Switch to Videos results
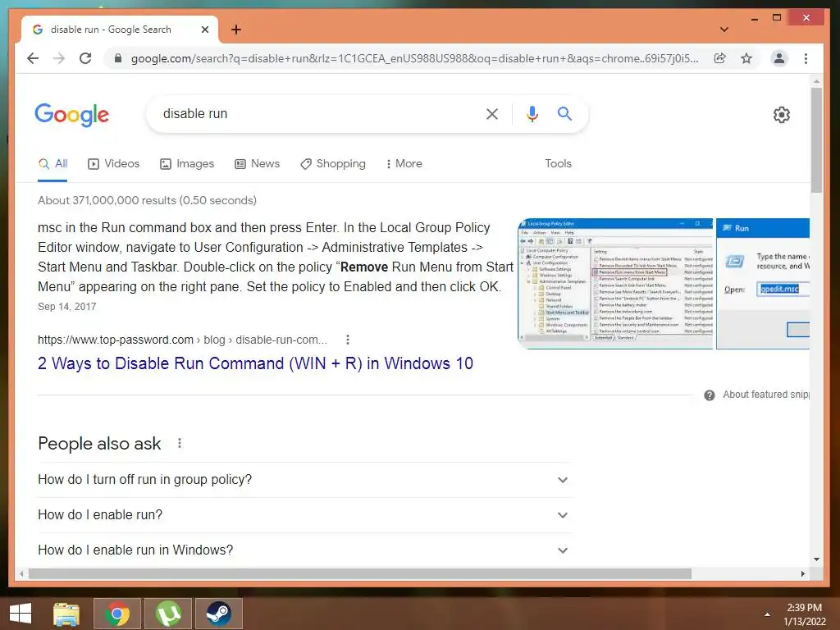The width and height of the screenshot is (840, 630). point(113,164)
